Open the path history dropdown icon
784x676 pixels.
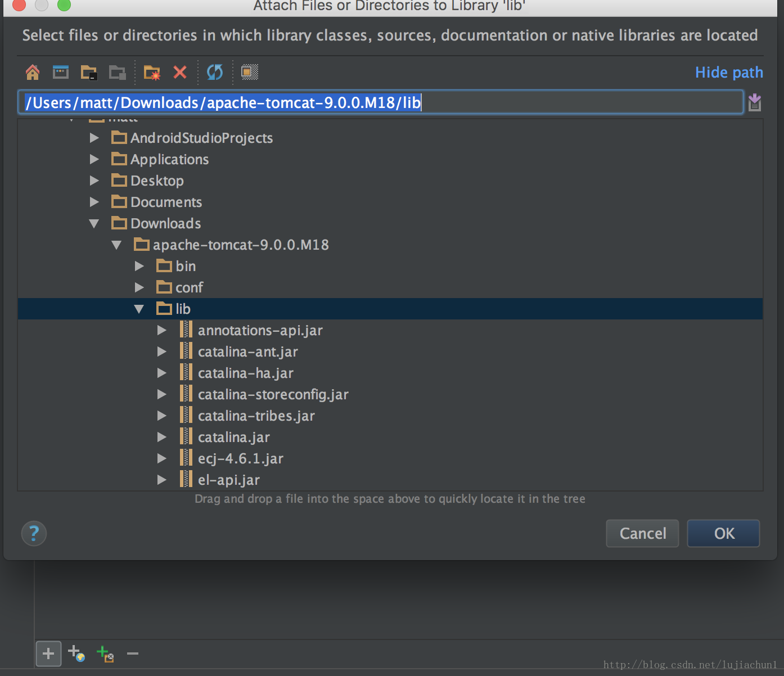(755, 102)
